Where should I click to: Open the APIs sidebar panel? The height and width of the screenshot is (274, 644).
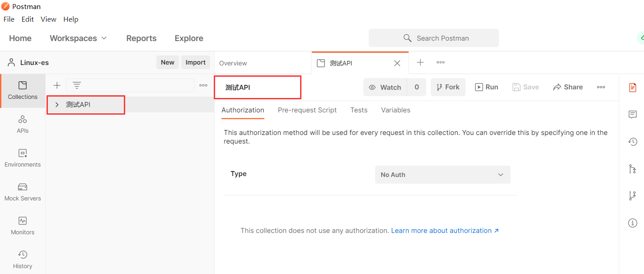click(x=23, y=125)
